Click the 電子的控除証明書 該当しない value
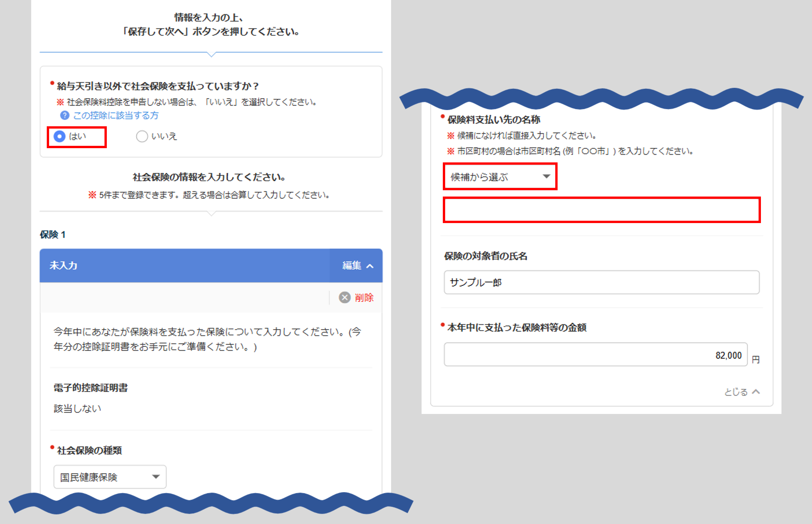812x524 pixels. 77,408
